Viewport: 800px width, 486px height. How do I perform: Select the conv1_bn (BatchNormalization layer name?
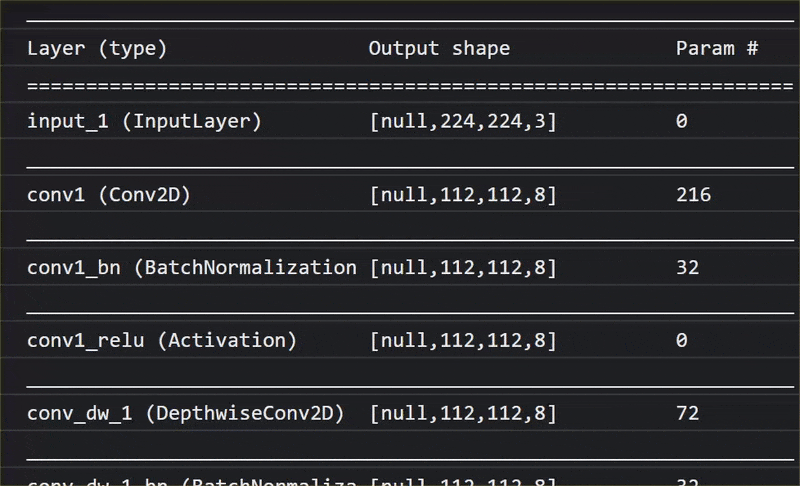click(191, 268)
